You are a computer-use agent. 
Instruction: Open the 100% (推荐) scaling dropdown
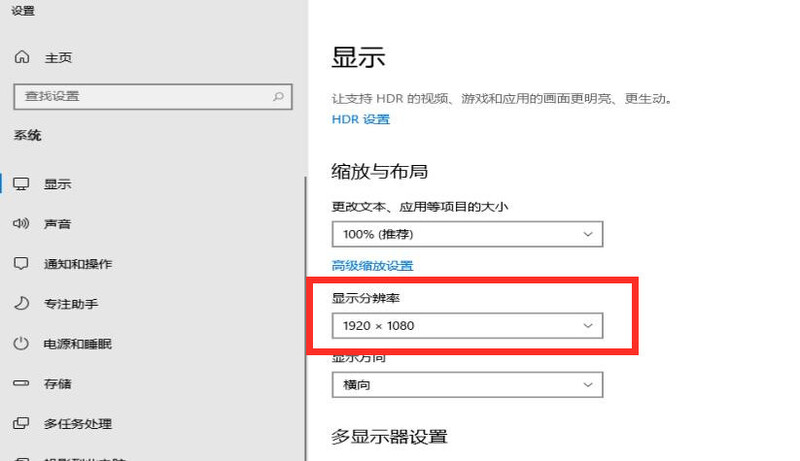(x=467, y=234)
